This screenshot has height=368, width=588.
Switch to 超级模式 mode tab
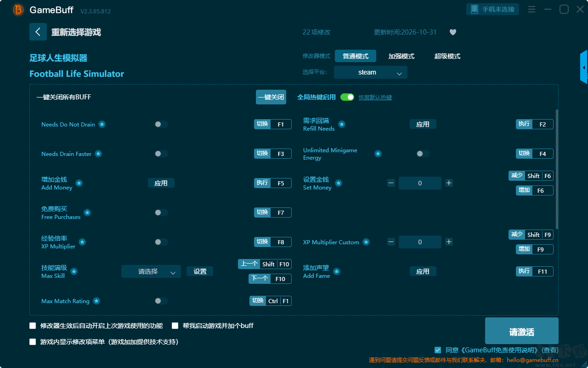[x=447, y=56]
